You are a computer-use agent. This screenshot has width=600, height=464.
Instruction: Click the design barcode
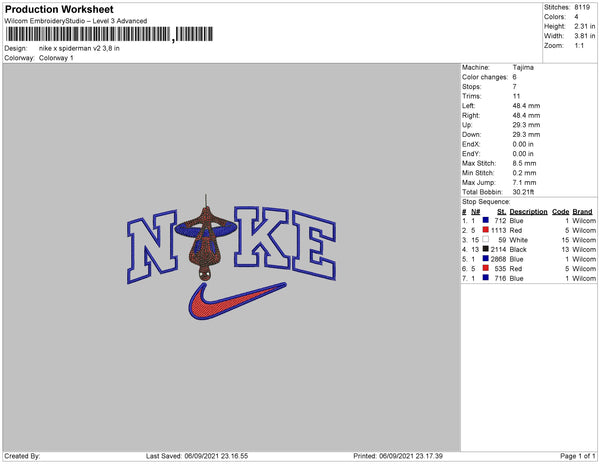click(x=109, y=34)
